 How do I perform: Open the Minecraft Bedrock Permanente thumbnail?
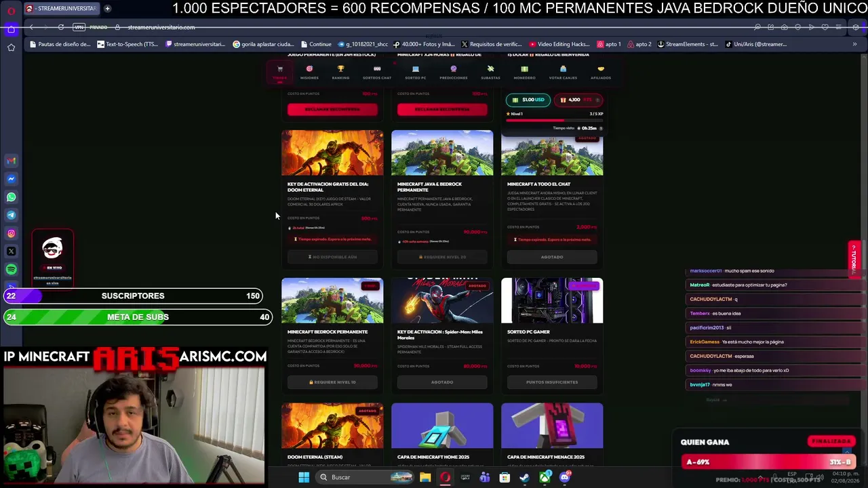[332, 300]
